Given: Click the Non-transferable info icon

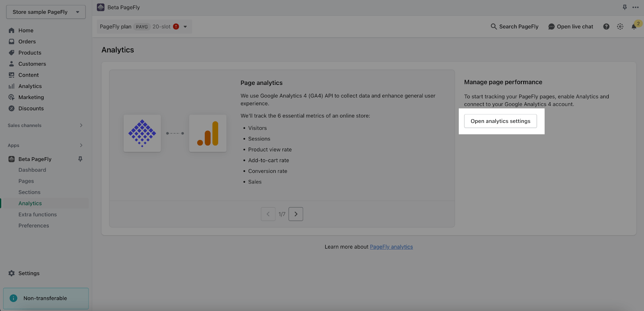Looking at the screenshot, I should tap(13, 298).
